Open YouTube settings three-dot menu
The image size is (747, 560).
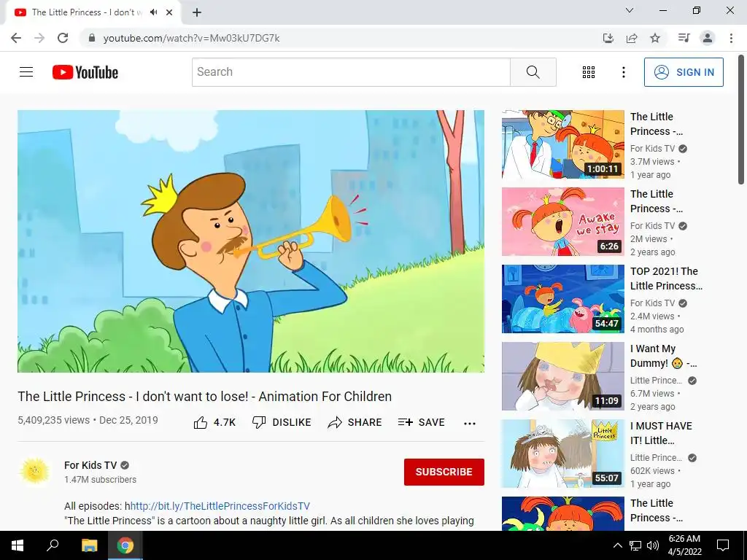(623, 72)
